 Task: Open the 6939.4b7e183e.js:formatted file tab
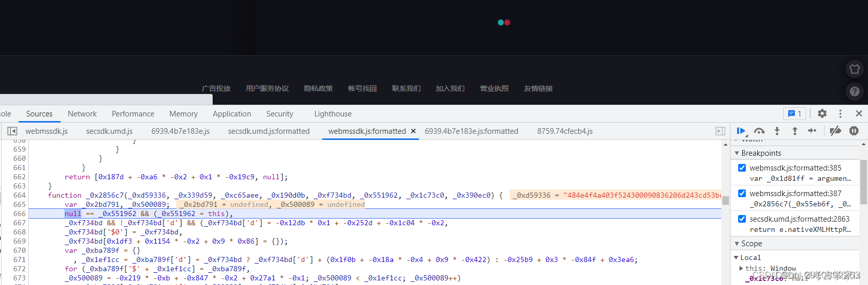pyautogui.click(x=471, y=131)
